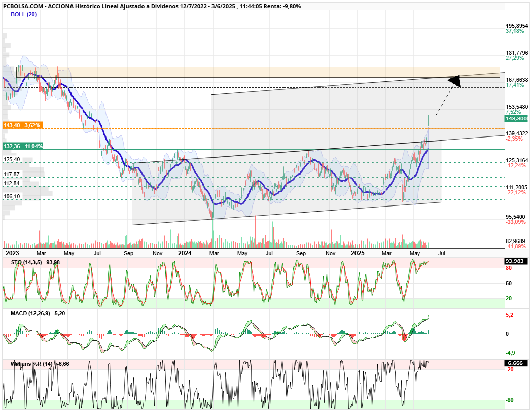This screenshot has width=532, height=412.
Task: Click the 0 level on MACD axis
Action: (507, 334)
